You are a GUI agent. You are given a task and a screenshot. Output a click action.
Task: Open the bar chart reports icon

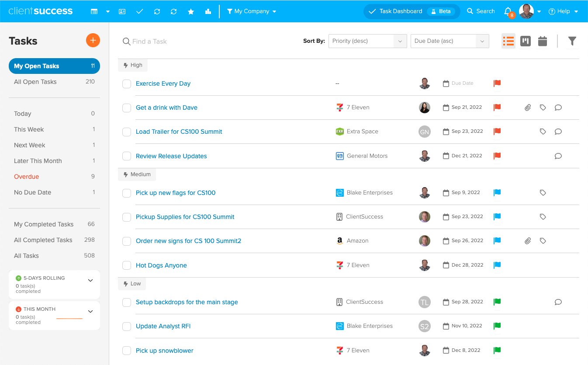point(208,11)
